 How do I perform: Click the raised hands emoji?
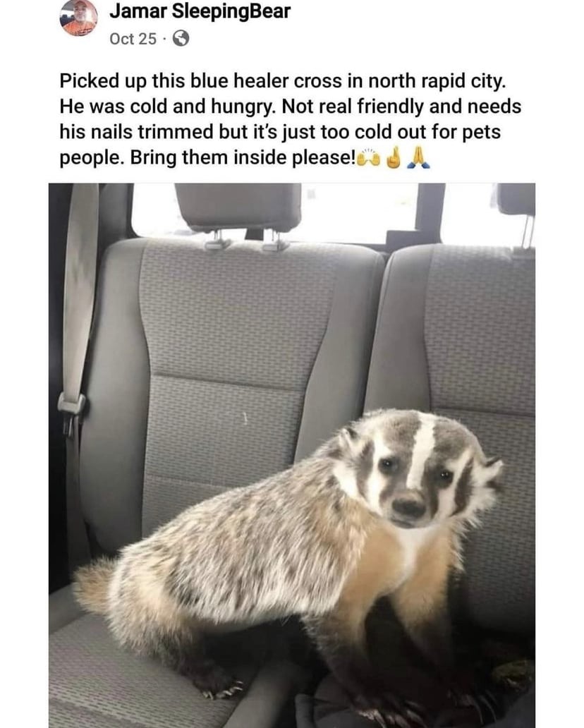coord(368,159)
